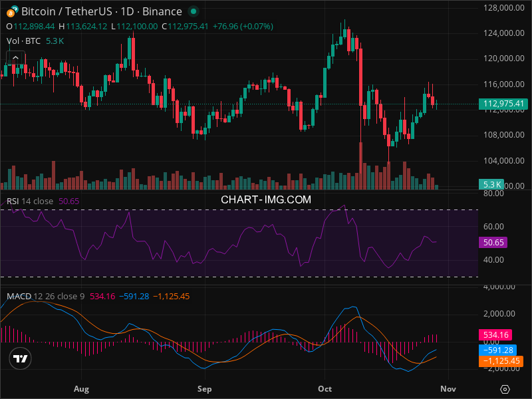Click the pink 534.16 histogram tag
This screenshot has width=532, height=399.
click(496, 335)
